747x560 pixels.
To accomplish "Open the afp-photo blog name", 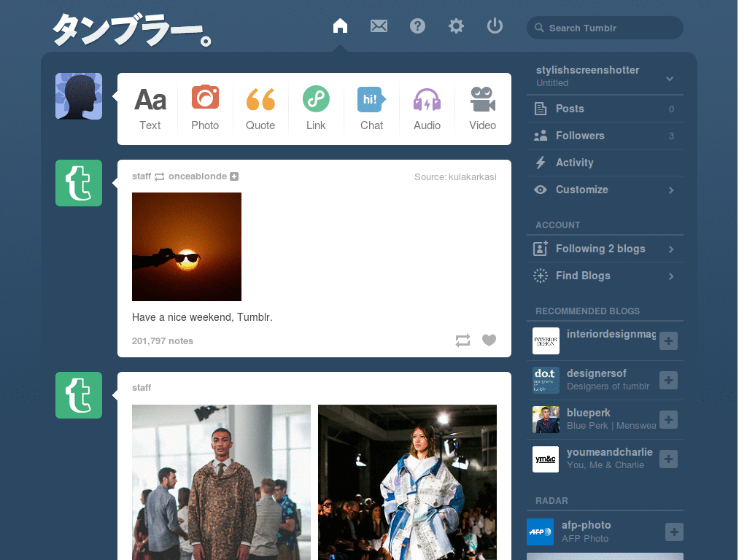I will [586, 525].
